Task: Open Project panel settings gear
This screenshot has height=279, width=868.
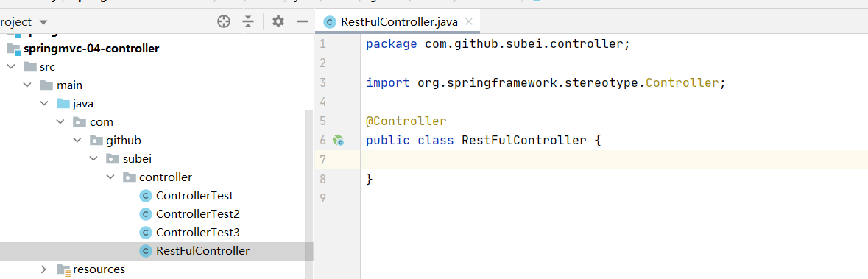Action: pos(278,22)
